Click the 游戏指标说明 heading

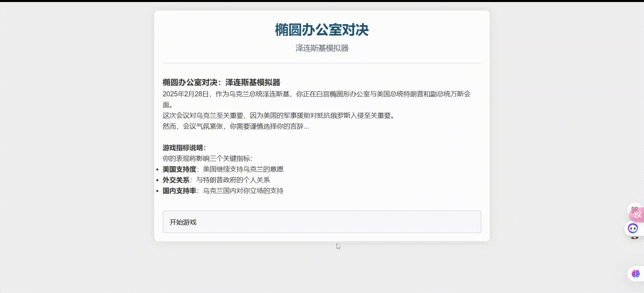point(184,148)
